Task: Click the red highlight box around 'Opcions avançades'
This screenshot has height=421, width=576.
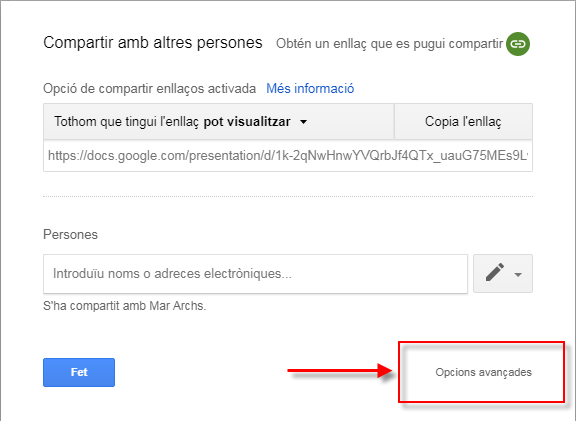Action: tap(482, 372)
